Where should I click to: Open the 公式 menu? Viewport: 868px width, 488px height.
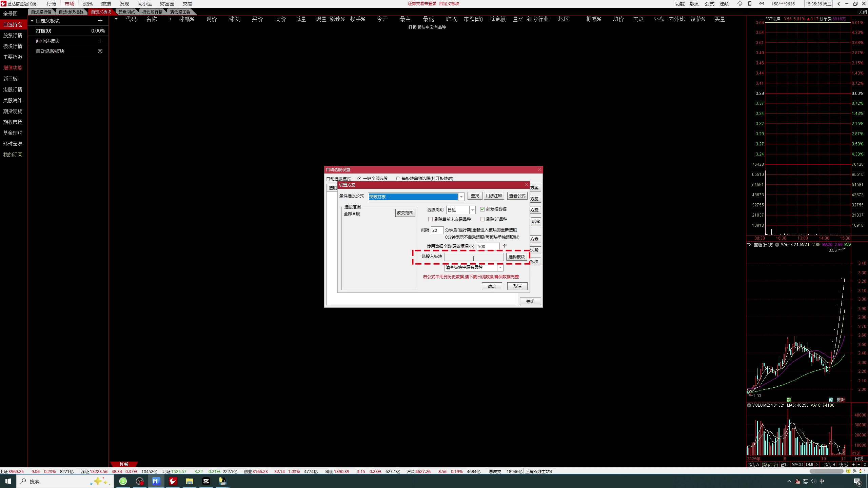pos(709,4)
